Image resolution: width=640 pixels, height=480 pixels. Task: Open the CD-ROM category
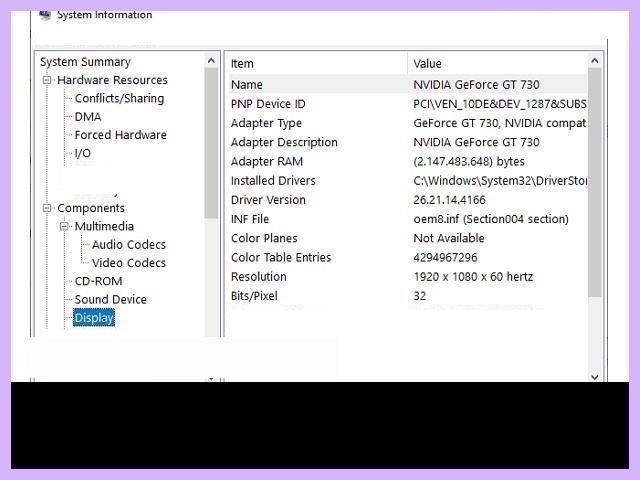(x=98, y=281)
